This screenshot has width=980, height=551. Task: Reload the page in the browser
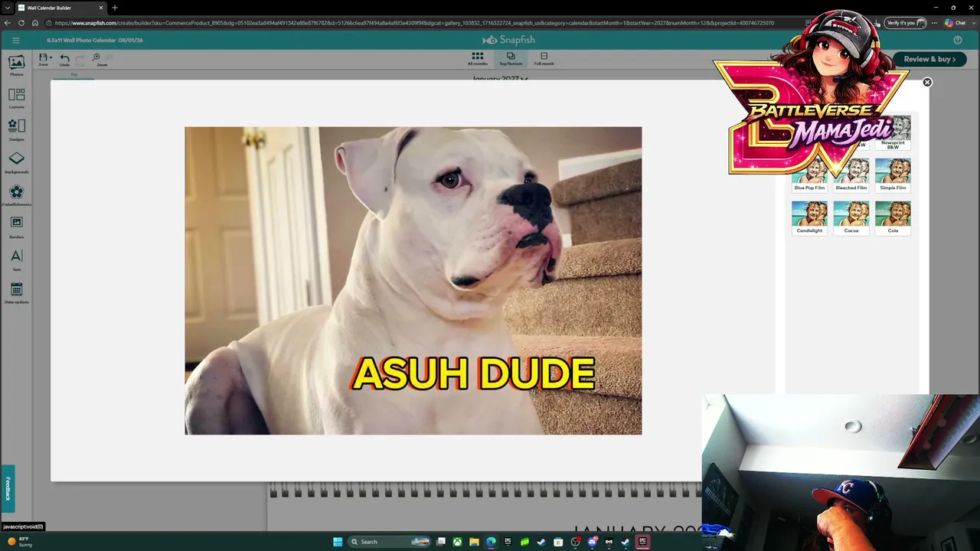pos(21,23)
